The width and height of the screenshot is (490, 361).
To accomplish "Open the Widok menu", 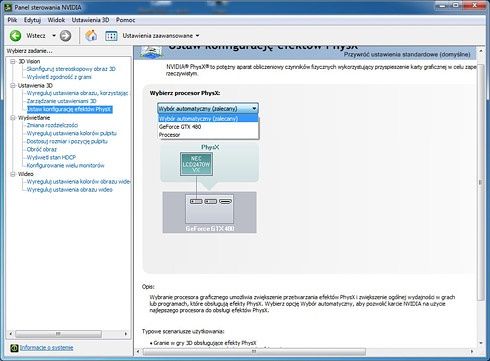I will coord(56,20).
